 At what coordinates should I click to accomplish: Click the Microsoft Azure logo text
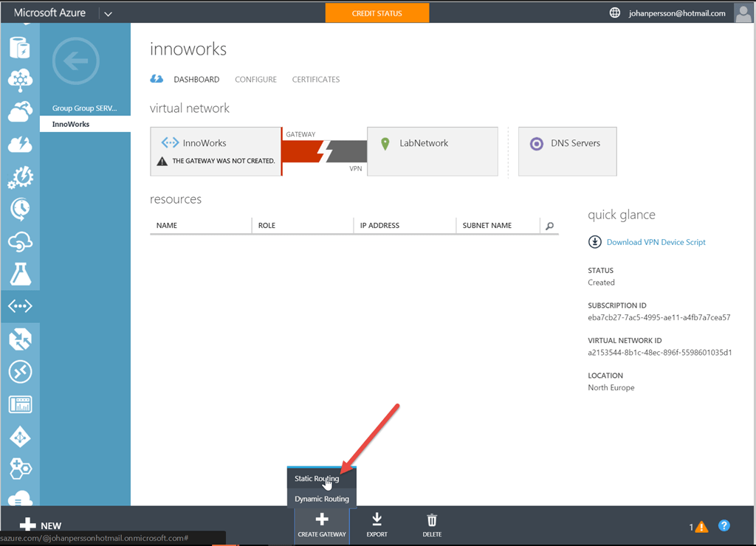point(49,13)
